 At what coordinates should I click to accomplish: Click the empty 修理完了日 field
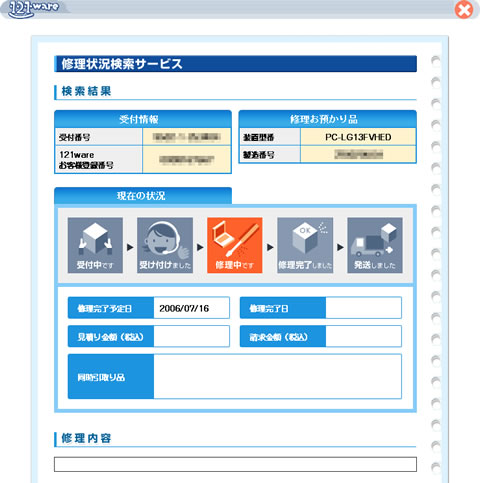click(x=364, y=308)
